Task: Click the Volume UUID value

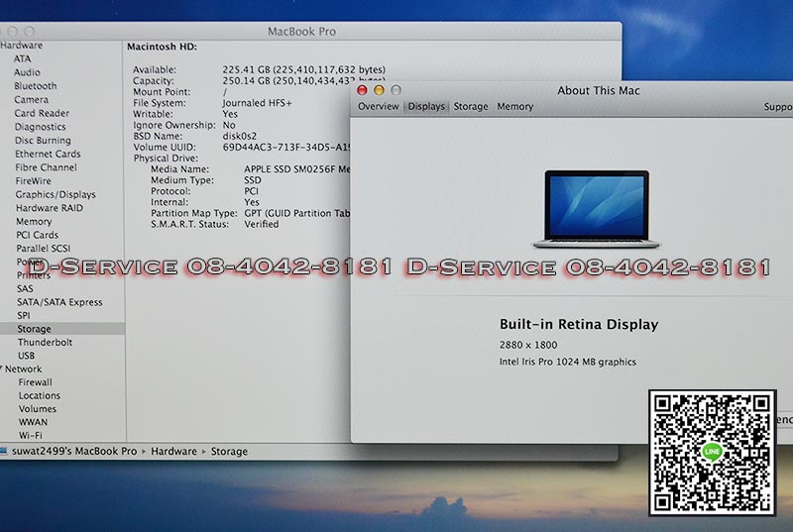Action: click(286, 148)
